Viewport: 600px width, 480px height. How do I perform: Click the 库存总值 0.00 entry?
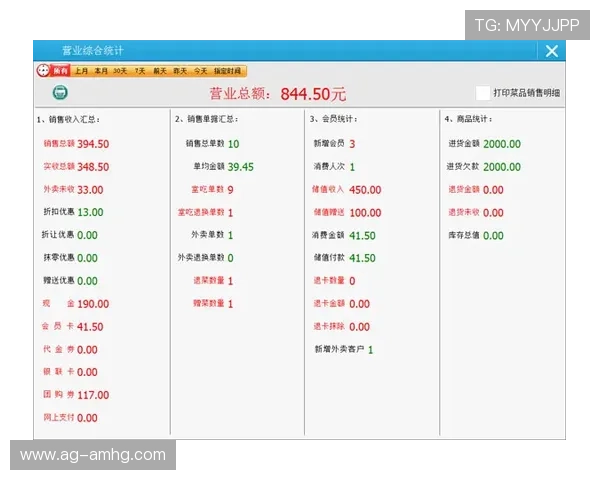point(476,235)
